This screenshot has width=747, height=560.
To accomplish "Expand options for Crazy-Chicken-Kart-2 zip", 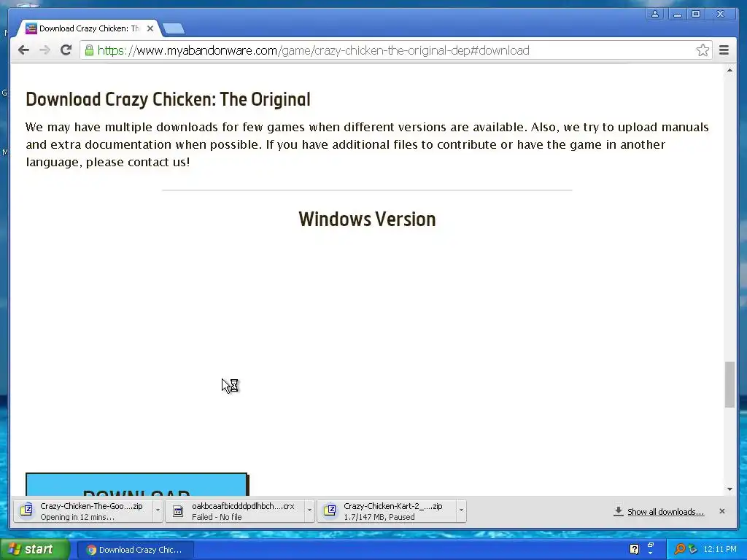I will [x=461, y=510].
